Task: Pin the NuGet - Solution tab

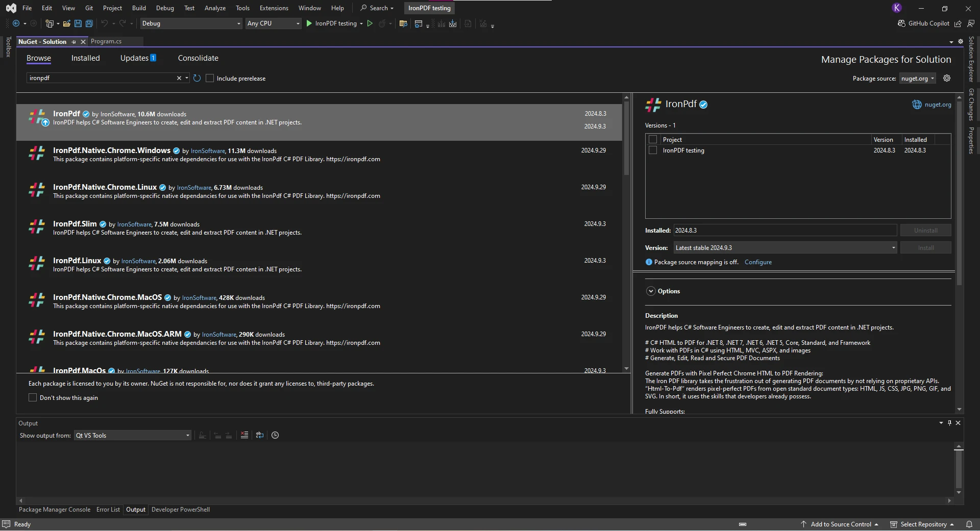Action: pyautogui.click(x=74, y=42)
